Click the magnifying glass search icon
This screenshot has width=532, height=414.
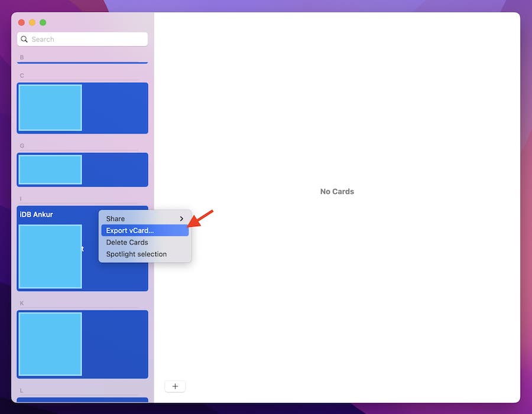[24, 40]
